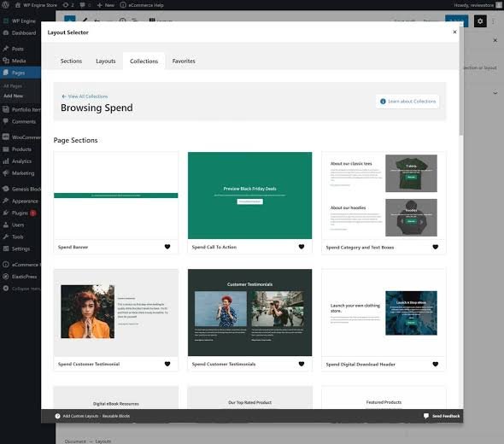Favorite Spend Digital Download Header
This screenshot has height=444, width=504.
click(435, 364)
